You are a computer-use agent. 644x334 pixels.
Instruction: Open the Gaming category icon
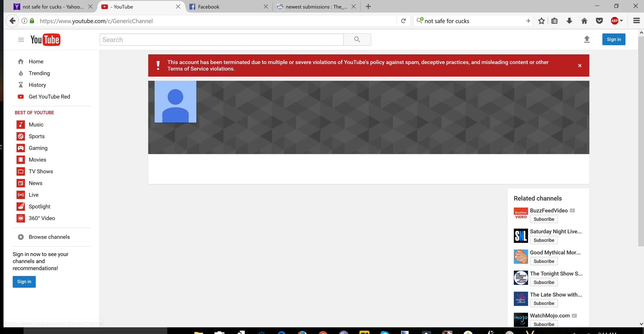coord(21,148)
